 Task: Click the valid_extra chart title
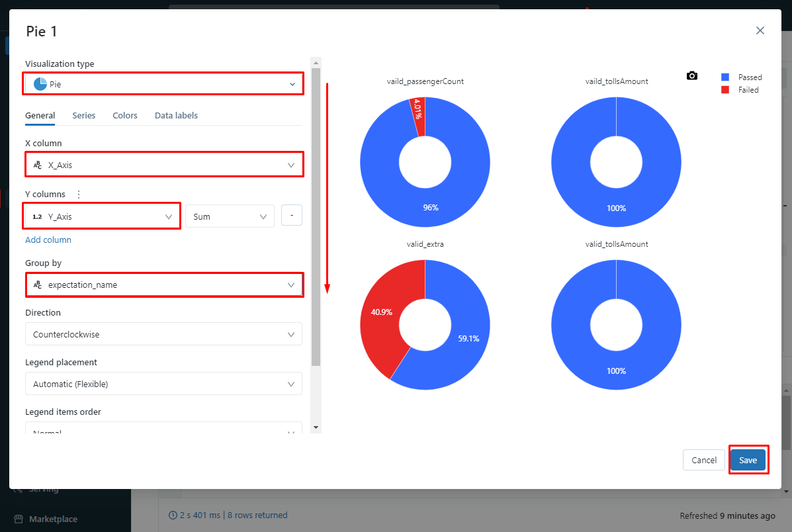click(x=425, y=244)
